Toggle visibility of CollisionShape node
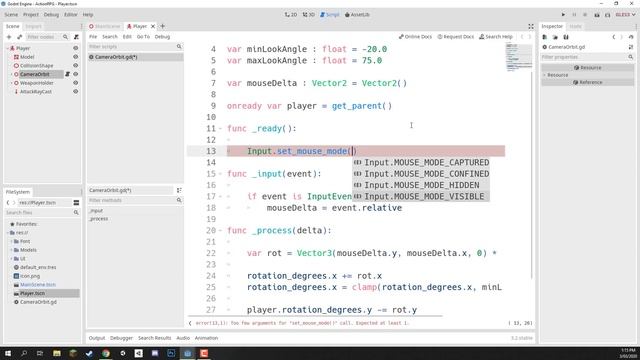 click(x=76, y=65)
